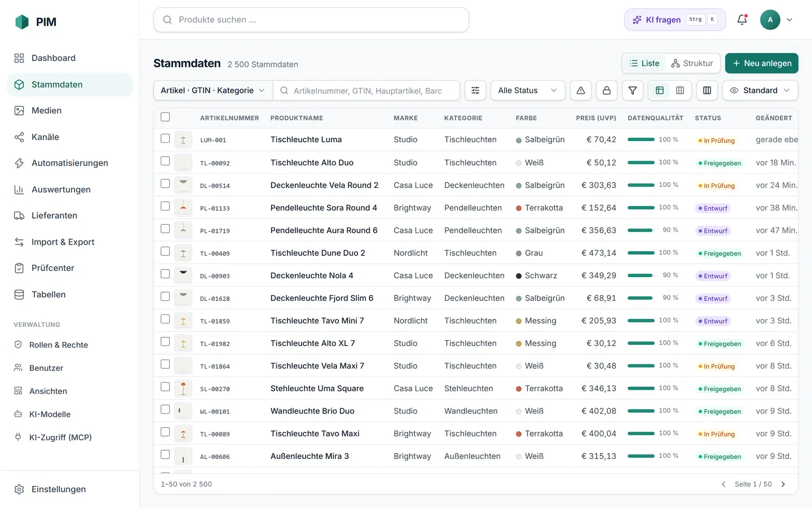Open the Standard view dropdown
Screen dimensions: 812x508
pos(760,90)
